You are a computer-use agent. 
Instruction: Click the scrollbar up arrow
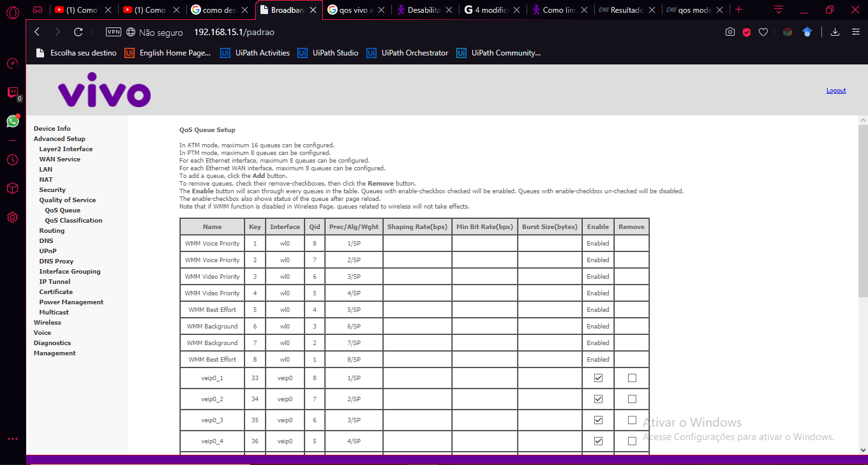pos(863,120)
